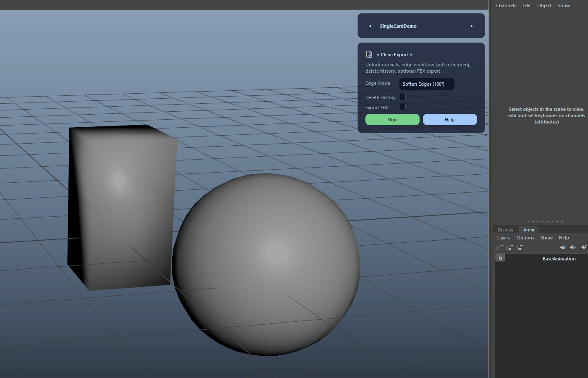This screenshot has width=588, height=378.
Task: Click the box object in the viewport
Action: 122,207
